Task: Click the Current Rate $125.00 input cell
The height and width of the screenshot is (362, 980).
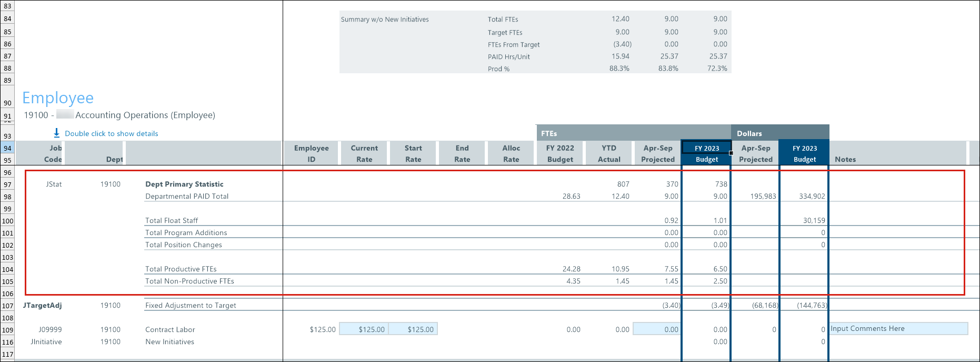Action: (x=364, y=329)
